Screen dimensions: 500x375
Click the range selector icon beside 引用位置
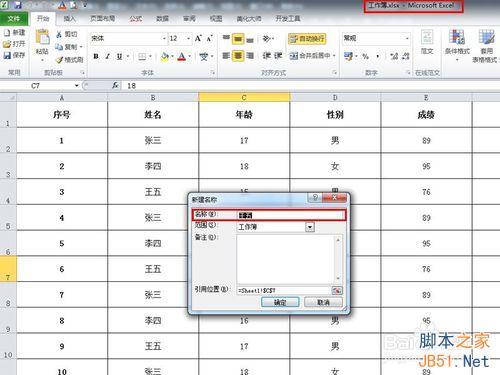click(x=337, y=290)
